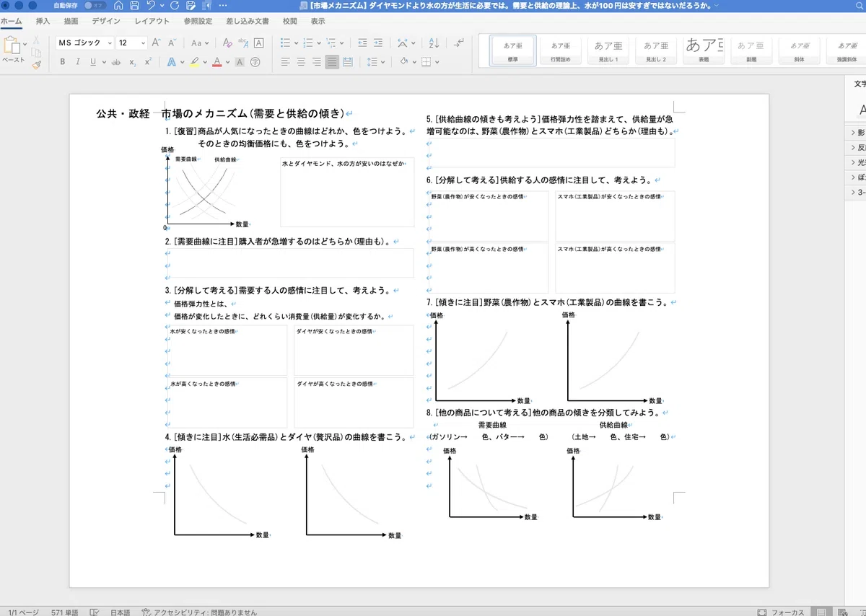This screenshot has height=616, width=866.
Task: Toggle italic formatting
Action: point(78,62)
